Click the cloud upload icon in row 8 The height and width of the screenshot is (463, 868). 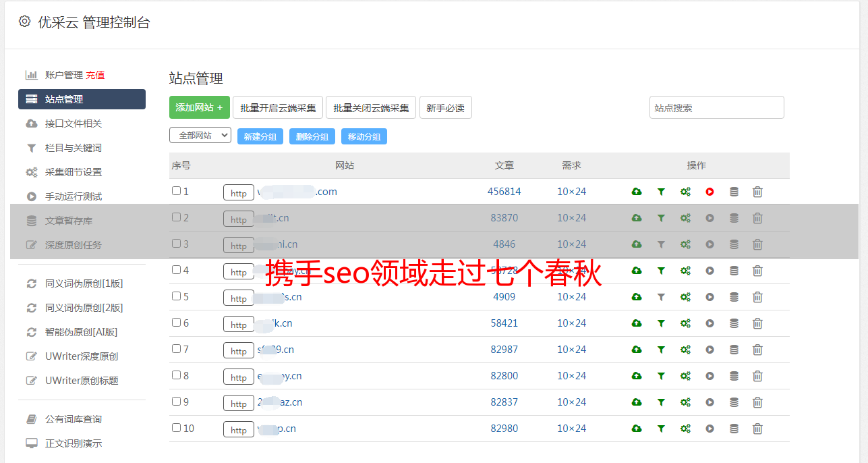coord(637,376)
